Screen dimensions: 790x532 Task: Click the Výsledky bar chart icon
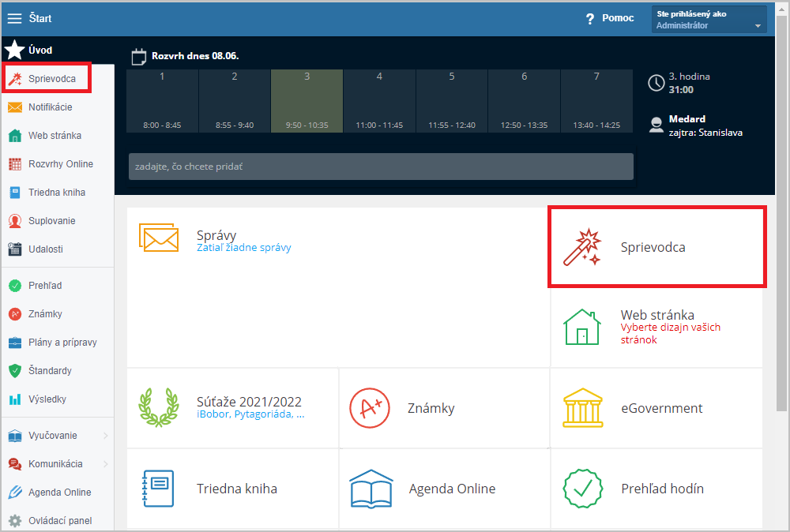[15, 399]
